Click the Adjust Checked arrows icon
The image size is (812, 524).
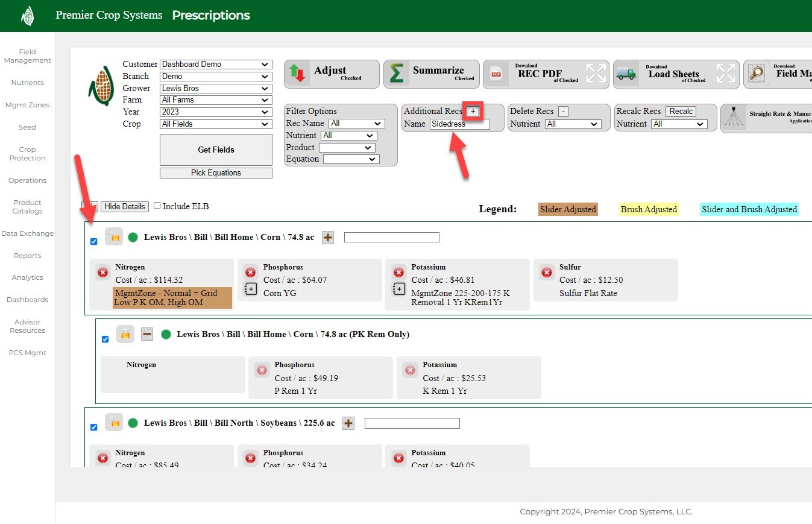coord(297,74)
